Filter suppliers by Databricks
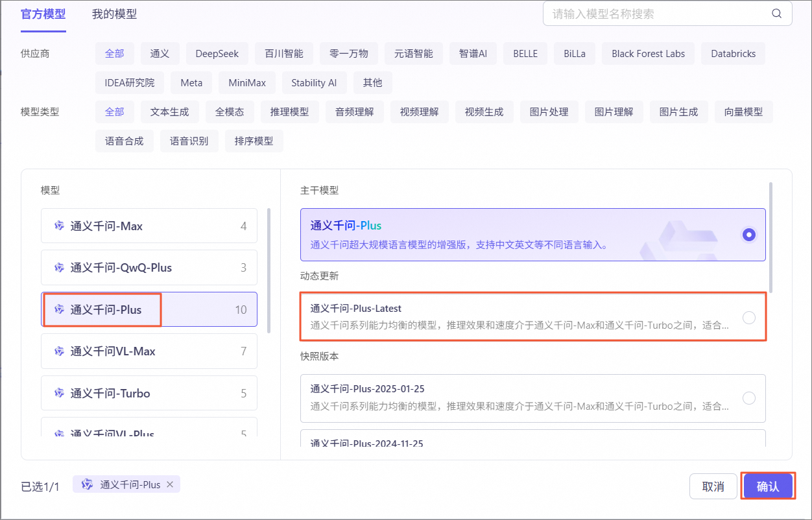This screenshot has height=520, width=812. pyautogui.click(x=734, y=54)
